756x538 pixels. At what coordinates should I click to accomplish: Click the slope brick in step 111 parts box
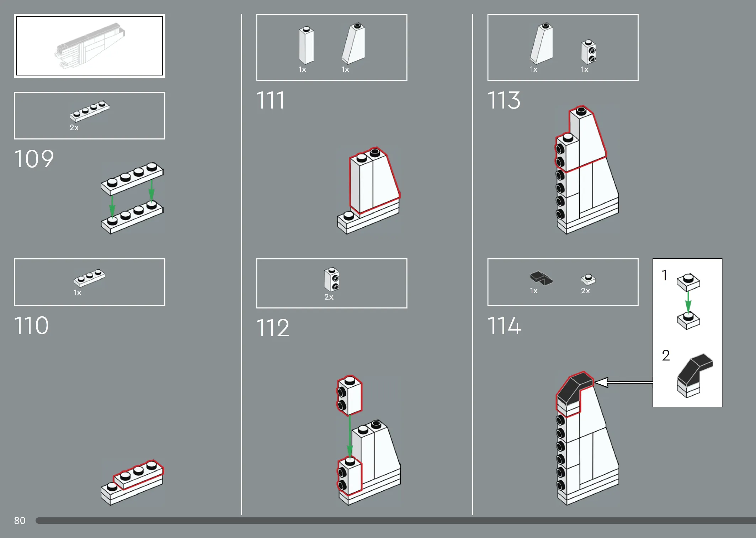(x=353, y=43)
